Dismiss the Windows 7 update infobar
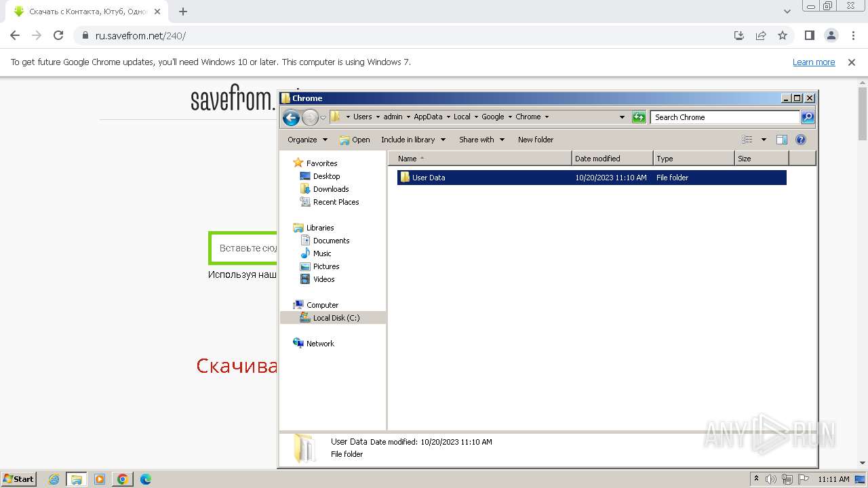Screen dimensions: 868x488 coord(852,62)
